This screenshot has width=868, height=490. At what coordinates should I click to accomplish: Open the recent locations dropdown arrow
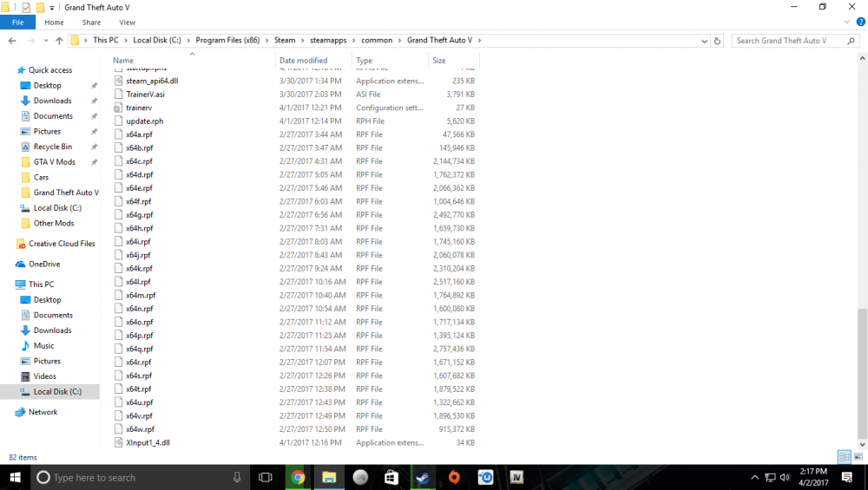tap(46, 41)
